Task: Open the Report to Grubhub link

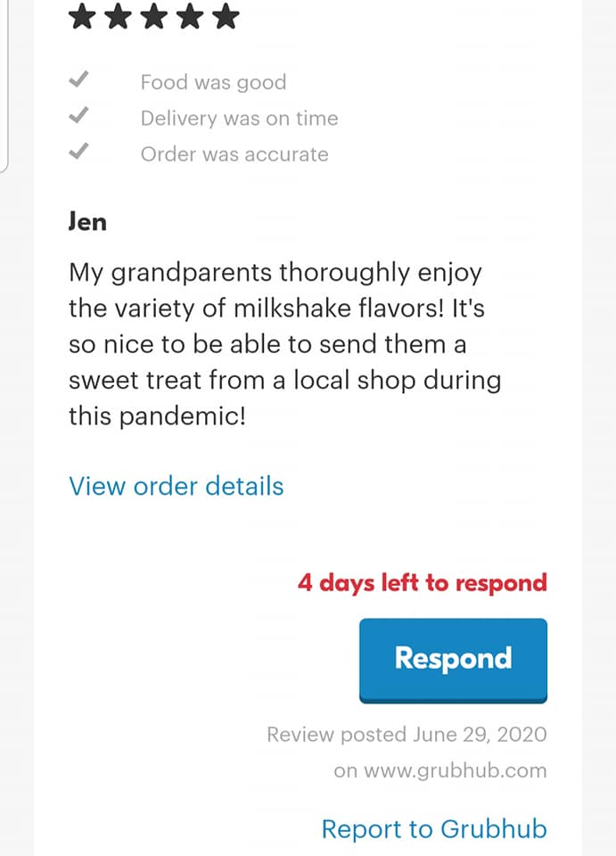Action: tap(434, 828)
